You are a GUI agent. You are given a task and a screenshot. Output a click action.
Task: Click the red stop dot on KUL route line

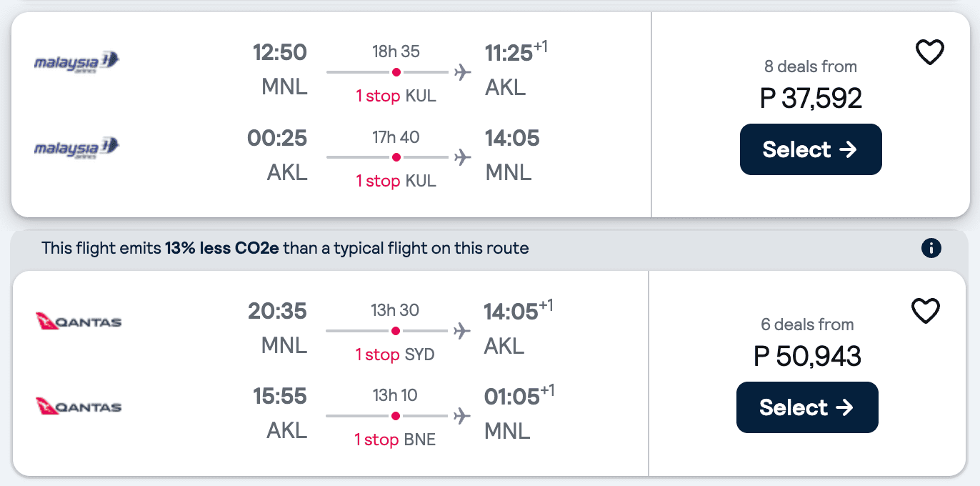[x=395, y=71]
